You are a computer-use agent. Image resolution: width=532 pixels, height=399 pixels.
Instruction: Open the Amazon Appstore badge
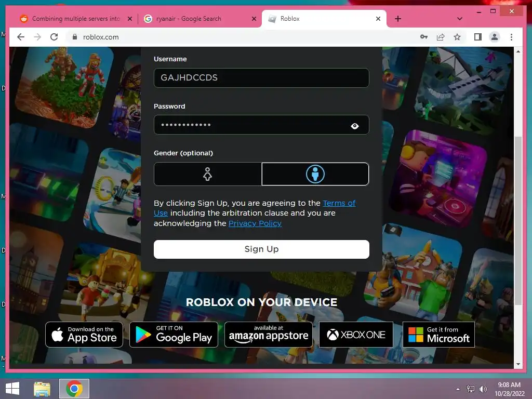point(269,335)
